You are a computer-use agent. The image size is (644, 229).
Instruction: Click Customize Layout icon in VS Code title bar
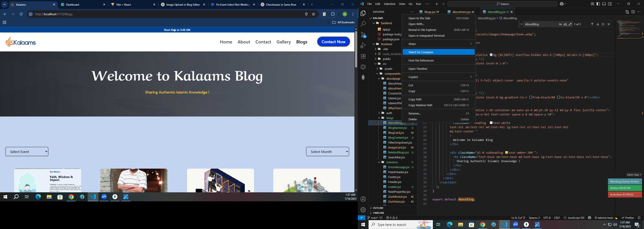pyautogui.click(x=593, y=4)
